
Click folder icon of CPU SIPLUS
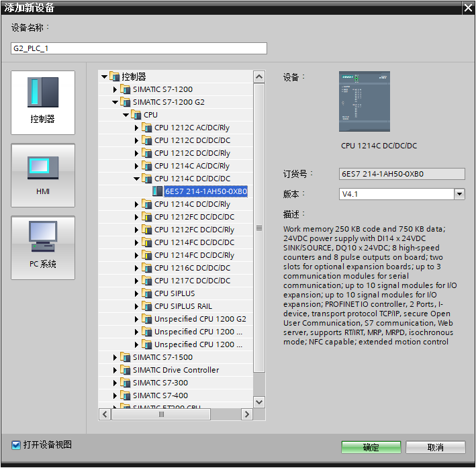pyautogui.click(x=147, y=293)
